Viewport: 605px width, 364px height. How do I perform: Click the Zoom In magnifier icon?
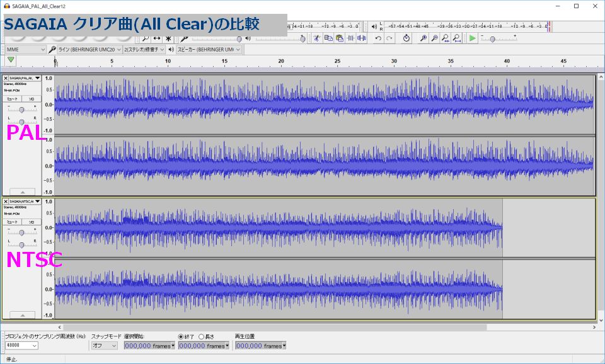click(423, 38)
